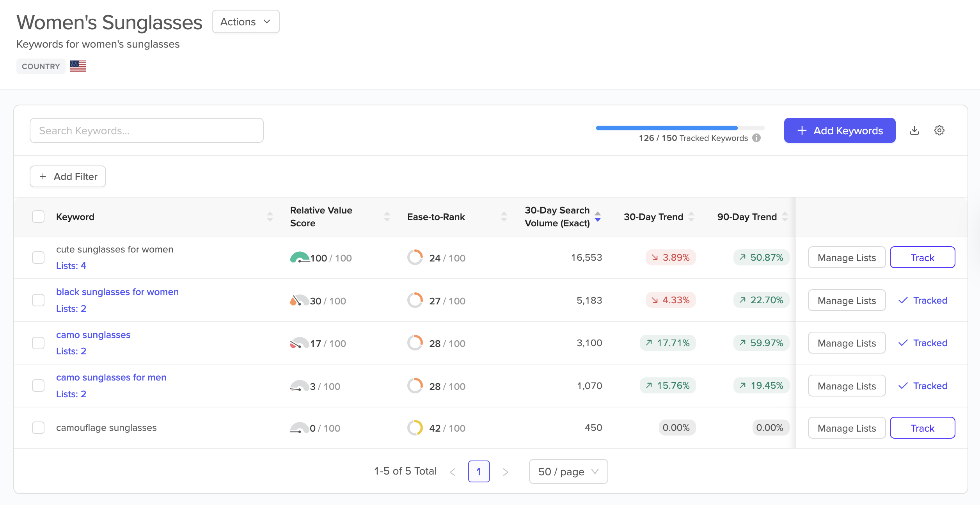This screenshot has width=980, height=505.
Task: Click the 17.71% 30-day trend badge
Action: click(x=668, y=343)
